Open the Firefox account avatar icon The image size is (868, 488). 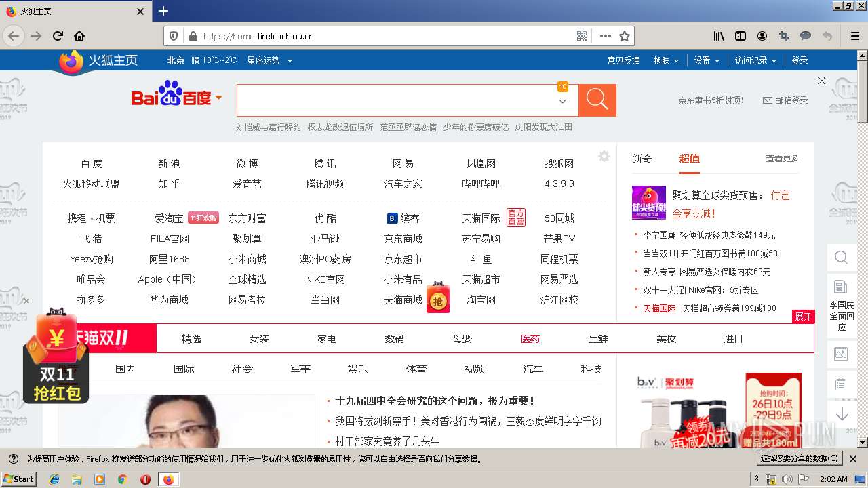tap(762, 36)
